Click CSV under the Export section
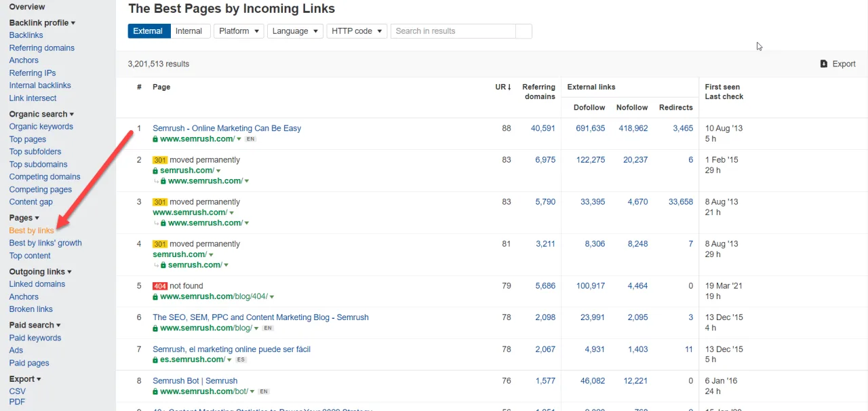 pyautogui.click(x=17, y=391)
